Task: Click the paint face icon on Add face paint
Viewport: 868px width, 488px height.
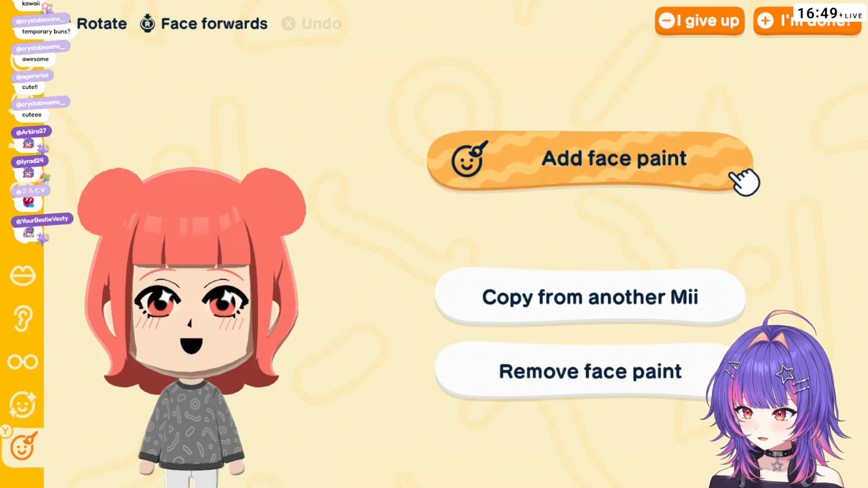Action: click(x=469, y=159)
